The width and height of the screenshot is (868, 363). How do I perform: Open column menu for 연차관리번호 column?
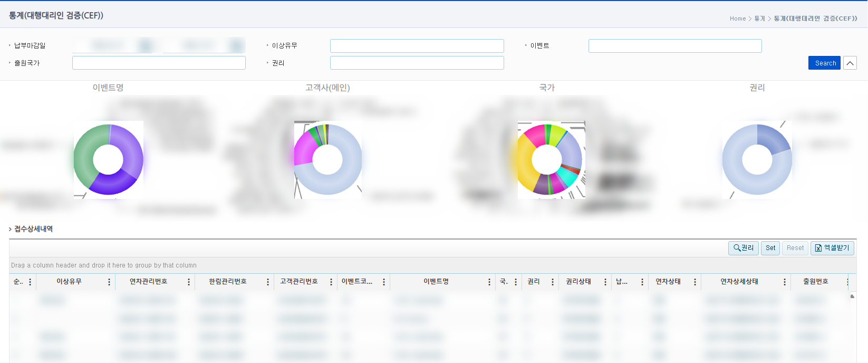coord(189,282)
